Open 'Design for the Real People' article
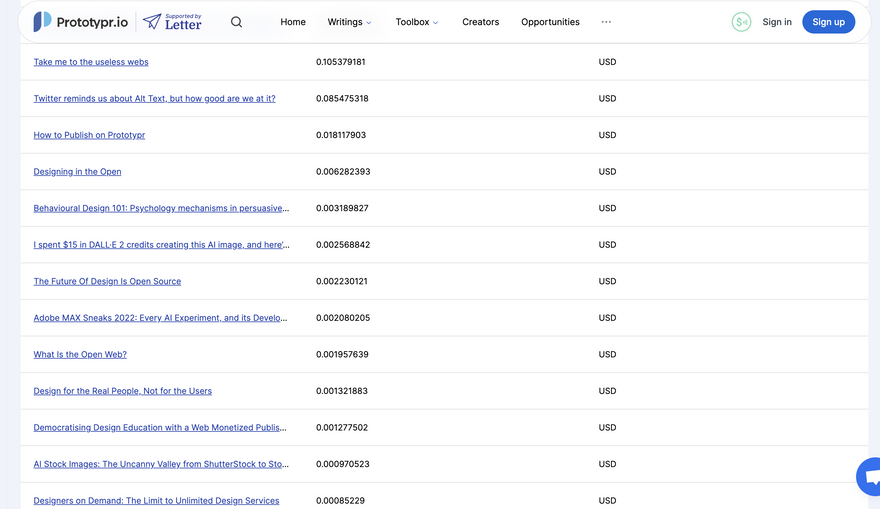880x509 pixels. point(122,391)
